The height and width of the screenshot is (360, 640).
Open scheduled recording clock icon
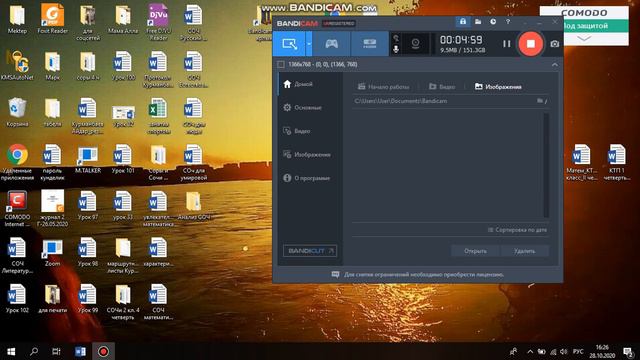(493, 21)
